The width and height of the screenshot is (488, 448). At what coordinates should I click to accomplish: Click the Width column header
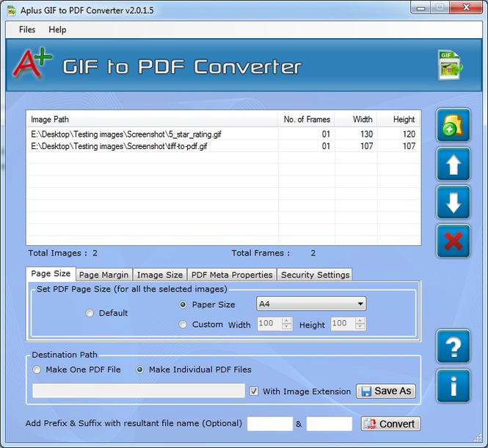pyautogui.click(x=356, y=119)
